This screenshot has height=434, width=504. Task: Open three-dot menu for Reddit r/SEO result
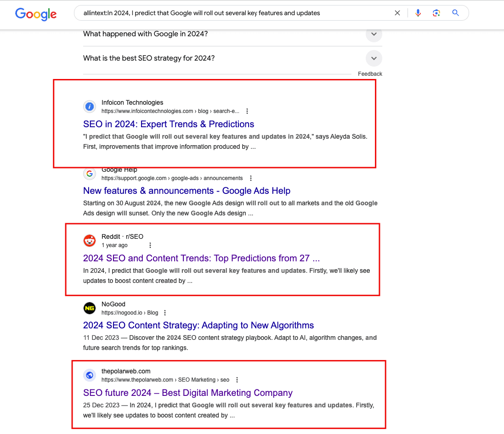coord(150,245)
